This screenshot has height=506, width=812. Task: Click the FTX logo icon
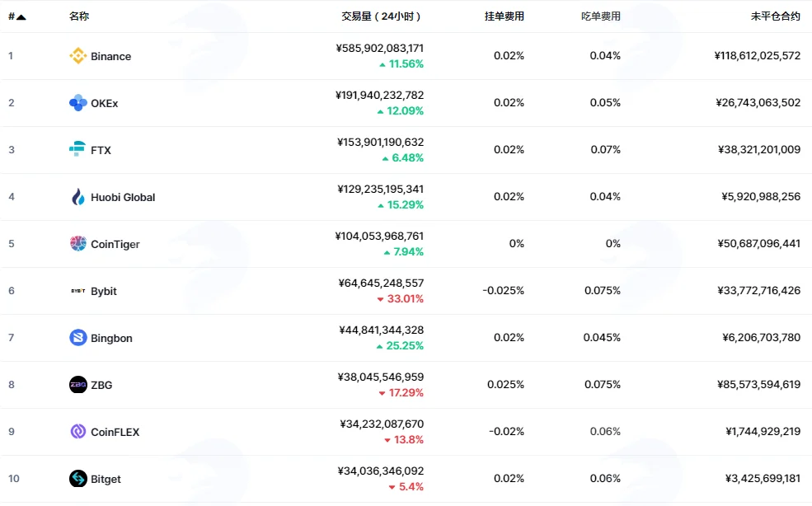click(77, 149)
